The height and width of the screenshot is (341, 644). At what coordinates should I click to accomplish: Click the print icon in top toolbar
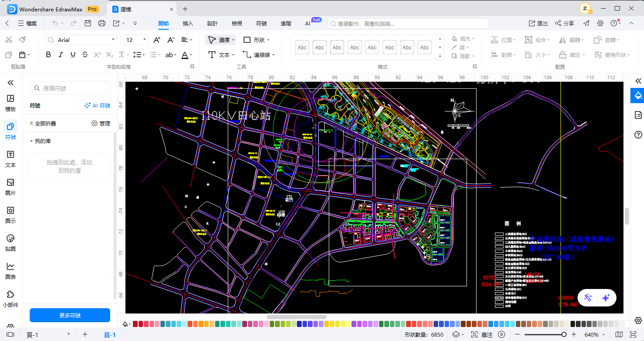[x=102, y=23]
